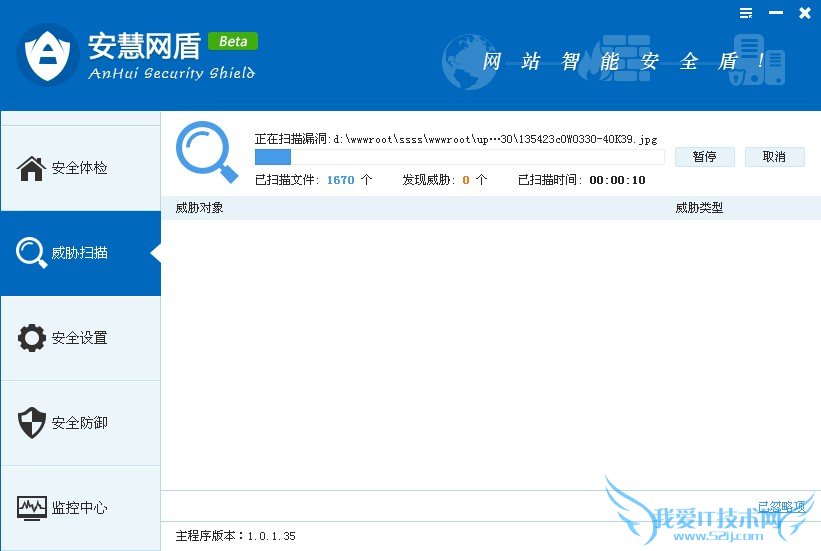Click the scan progress bar
This screenshot has width=821, height=551.
click(x=459, y=157)
